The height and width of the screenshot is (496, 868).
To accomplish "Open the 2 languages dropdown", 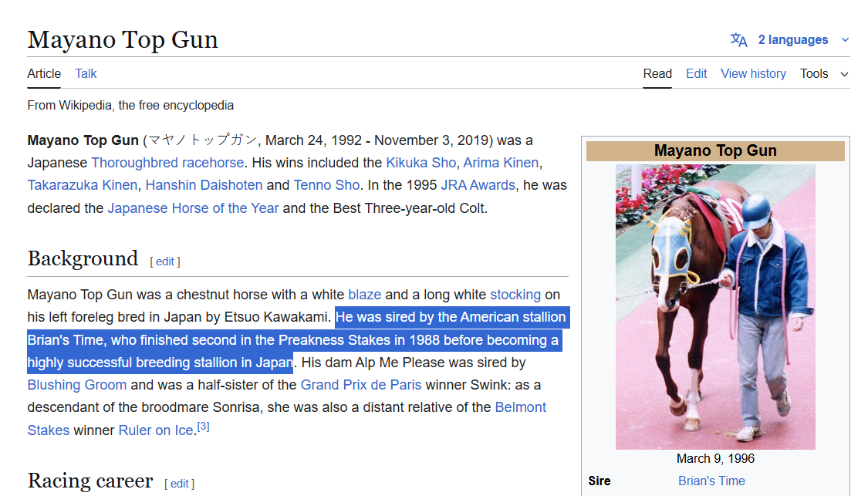I will tap(792, 40).
